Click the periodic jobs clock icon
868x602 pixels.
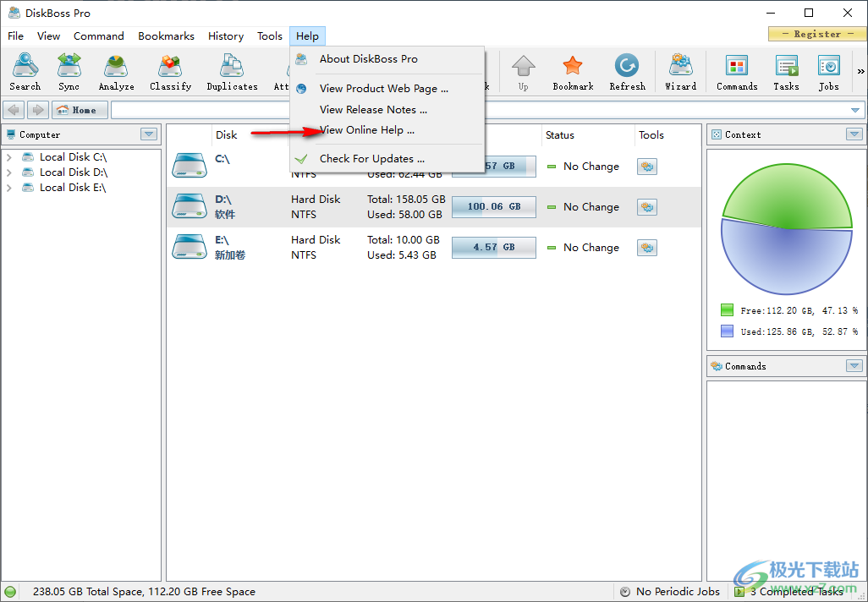tap(625, 592)
